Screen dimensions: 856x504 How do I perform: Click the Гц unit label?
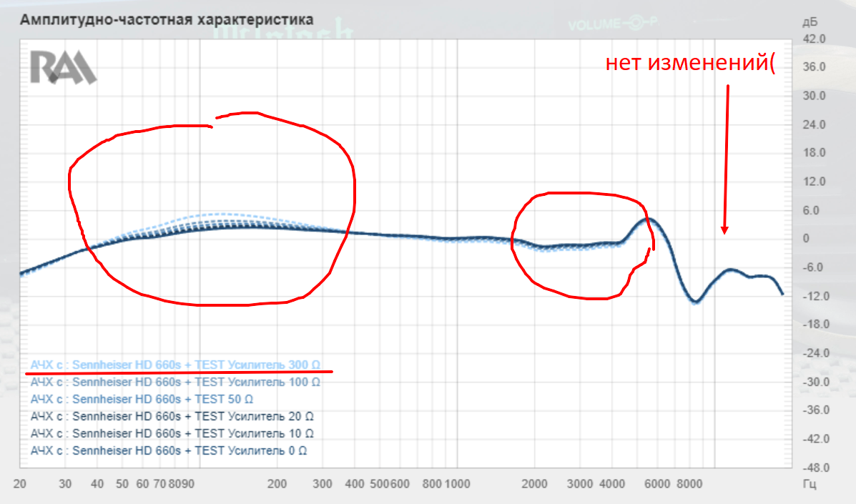810,484
